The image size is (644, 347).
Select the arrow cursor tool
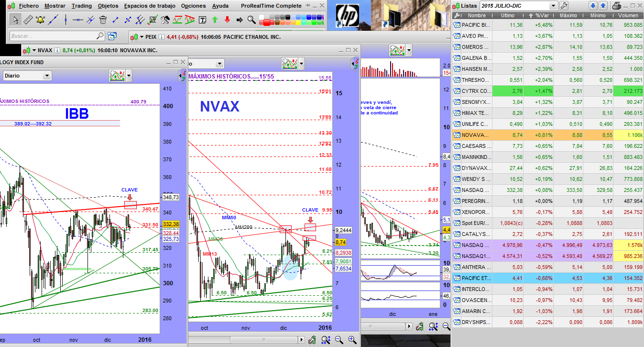16,20
